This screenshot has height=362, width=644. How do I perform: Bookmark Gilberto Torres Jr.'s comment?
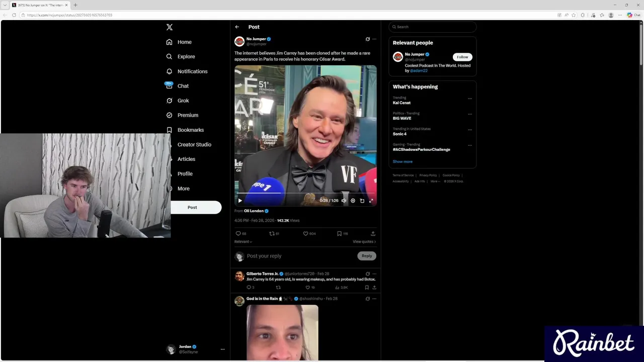(x=367, y=288)
